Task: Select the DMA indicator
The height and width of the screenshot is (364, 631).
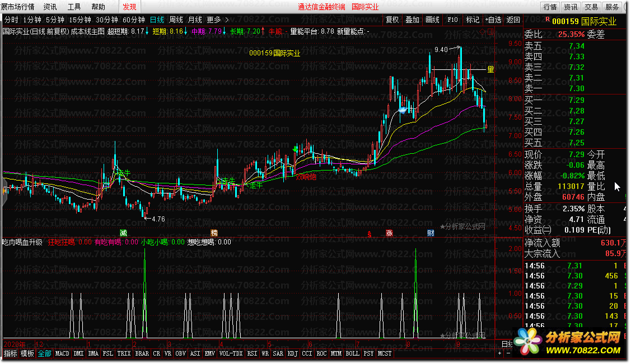Action: point(94,353)
